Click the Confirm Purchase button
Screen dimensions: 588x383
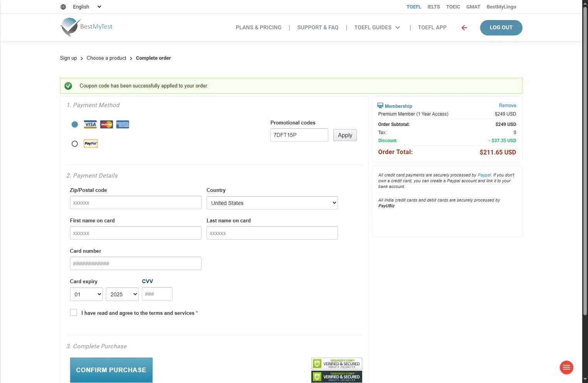click(111, 370)
